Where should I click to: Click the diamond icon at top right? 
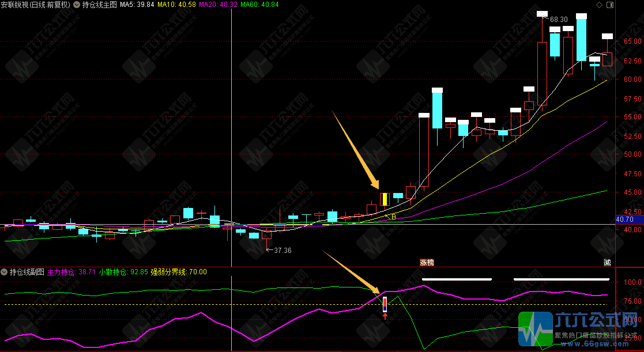pos(599,5)
